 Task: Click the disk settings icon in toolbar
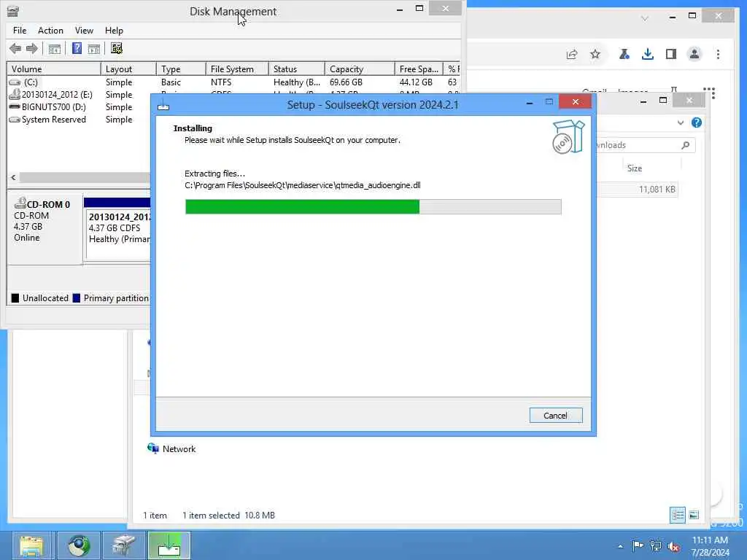pos(116,48)
